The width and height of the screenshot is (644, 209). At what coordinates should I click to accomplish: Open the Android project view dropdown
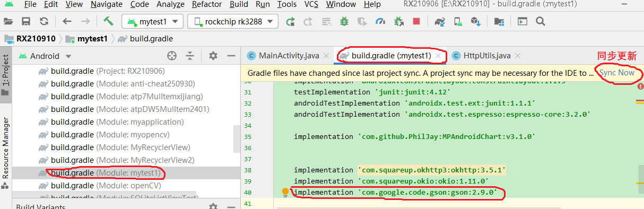click(45, 56)
